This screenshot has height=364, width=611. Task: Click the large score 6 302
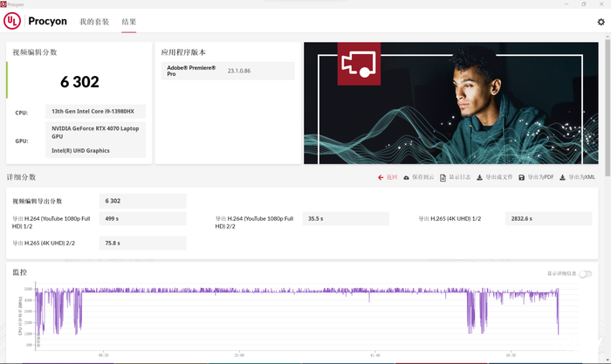tap(79, 82)
